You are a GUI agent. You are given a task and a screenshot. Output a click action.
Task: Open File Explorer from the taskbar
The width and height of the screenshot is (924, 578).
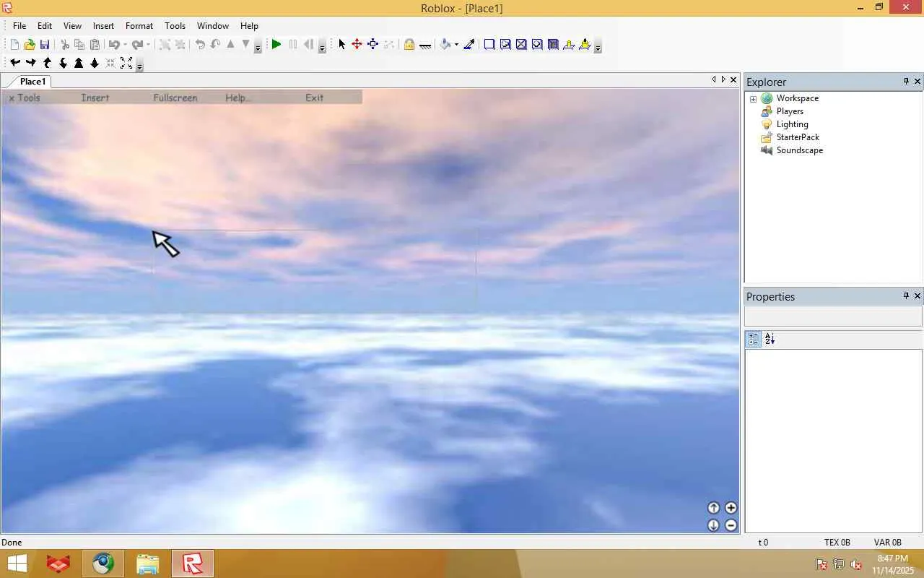[147, 564]
